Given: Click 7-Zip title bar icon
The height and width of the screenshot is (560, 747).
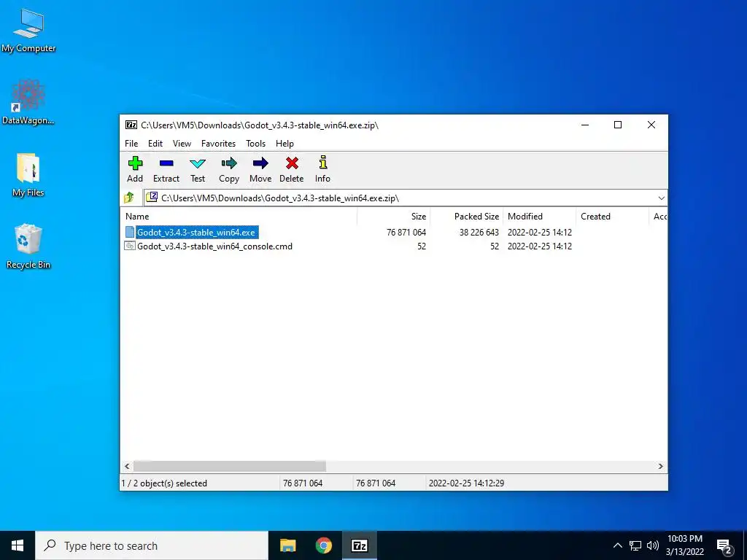Looking at the screenshot, I should pos(131,125).
